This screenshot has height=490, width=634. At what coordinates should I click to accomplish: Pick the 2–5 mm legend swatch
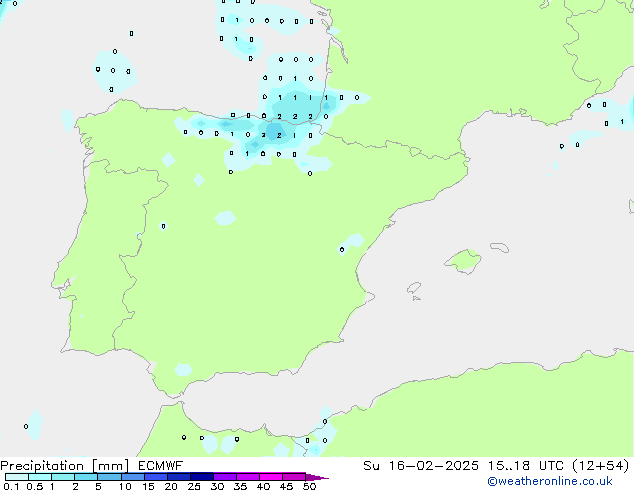click(x=86, y=477)
